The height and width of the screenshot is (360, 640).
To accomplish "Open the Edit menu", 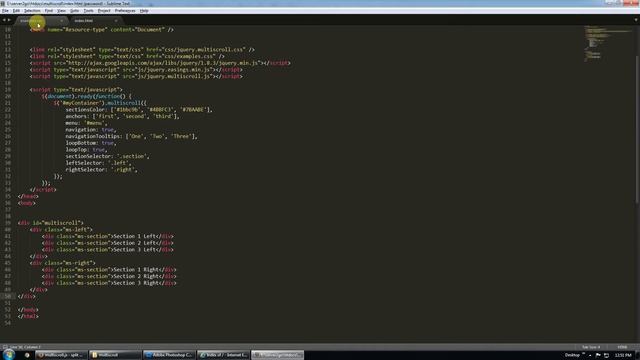I will pyautogui.click(x=16, y=11).
